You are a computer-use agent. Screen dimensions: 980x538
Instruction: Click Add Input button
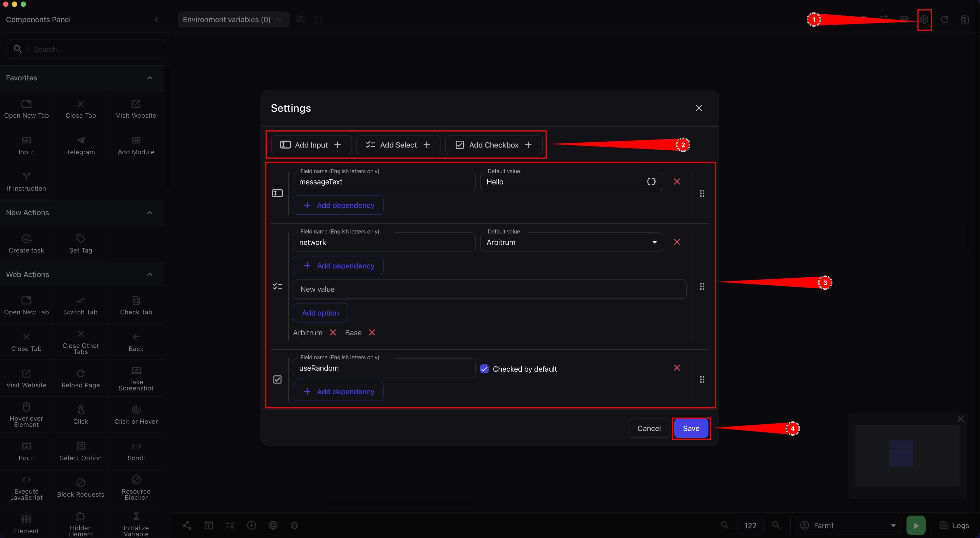[311, 145]
